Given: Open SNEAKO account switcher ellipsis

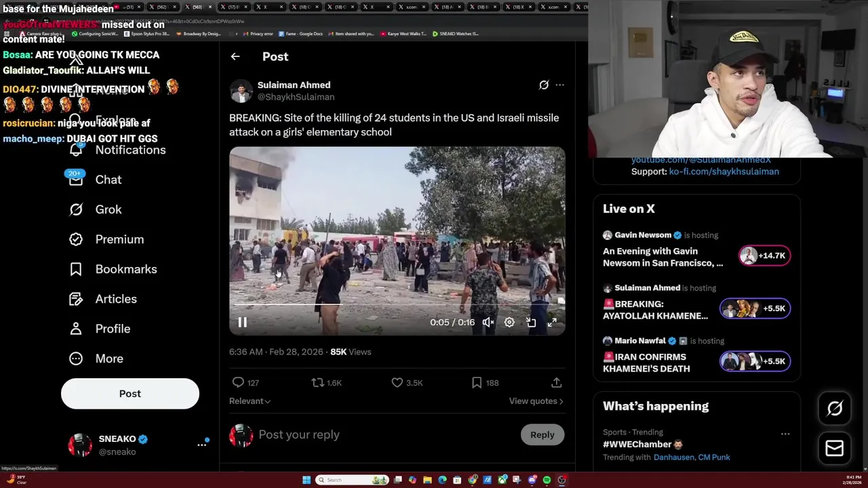Looking at the screenshot, I should [201, 445].
